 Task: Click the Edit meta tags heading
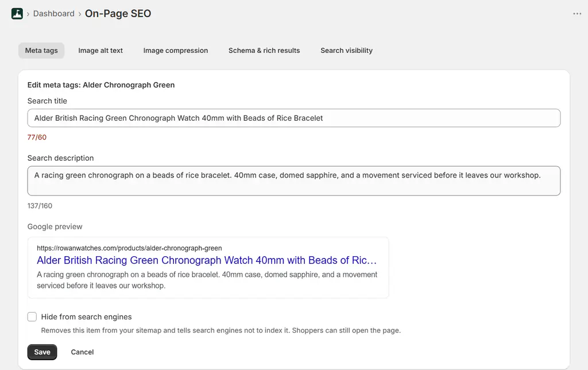pyautogui.click(x=101, y=85)
